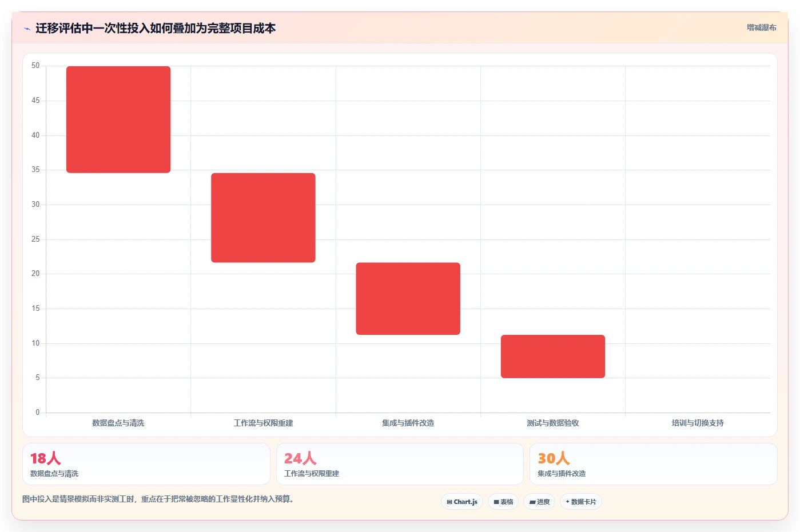The height and width of the screenshot is (532, 800).
Task: Select the 数据卡片 chip
Action: click(x=581, y=502)
